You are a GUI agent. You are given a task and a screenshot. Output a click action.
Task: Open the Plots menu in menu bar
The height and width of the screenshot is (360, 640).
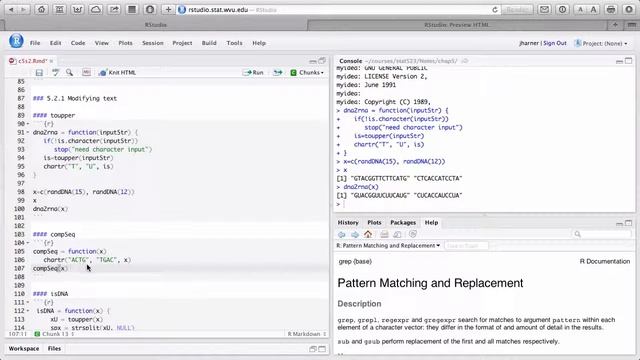point(125,43)
